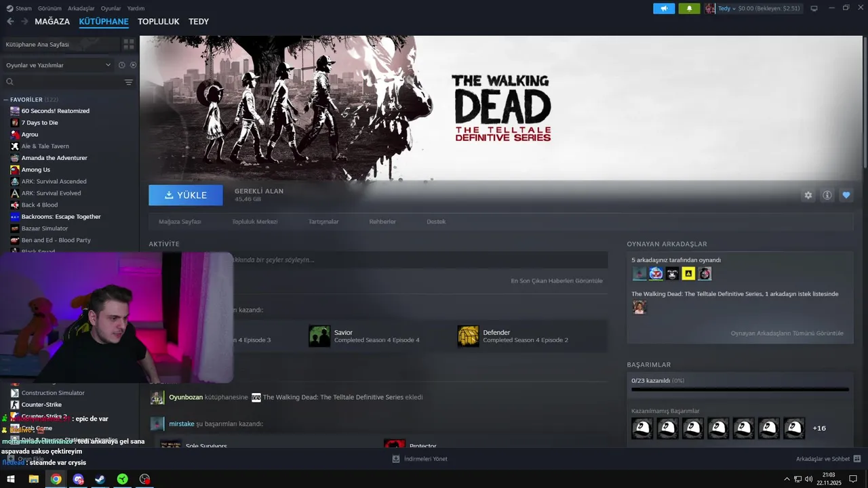The height and width of the screenshot is (488, 868).
Task: Open Windows Start menu
Action: click(x=11, y=479)
